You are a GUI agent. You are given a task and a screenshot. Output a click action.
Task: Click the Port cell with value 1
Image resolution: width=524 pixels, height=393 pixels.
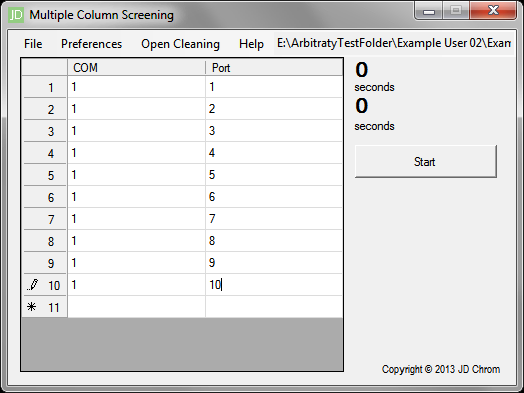[x=274, y=87]
